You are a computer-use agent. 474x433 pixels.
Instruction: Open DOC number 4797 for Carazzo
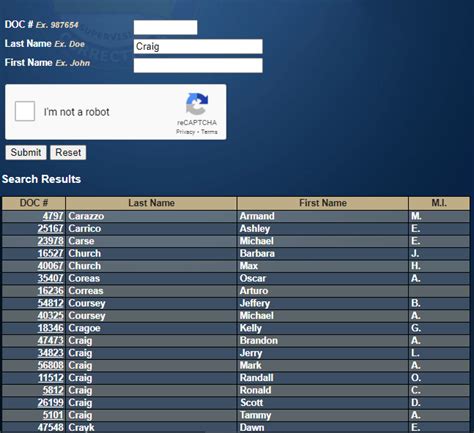(53, 216)
